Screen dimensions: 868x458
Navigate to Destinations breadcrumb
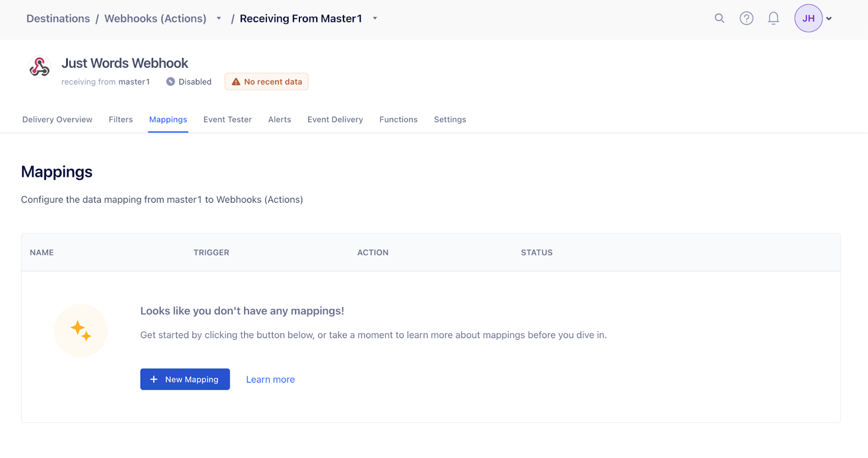coord(58,18)
